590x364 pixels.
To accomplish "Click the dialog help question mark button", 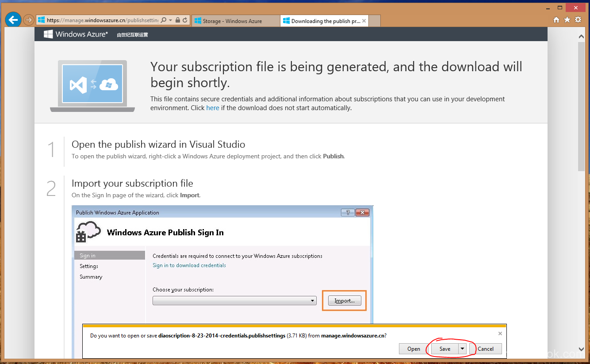I will (x=348, y=212).
